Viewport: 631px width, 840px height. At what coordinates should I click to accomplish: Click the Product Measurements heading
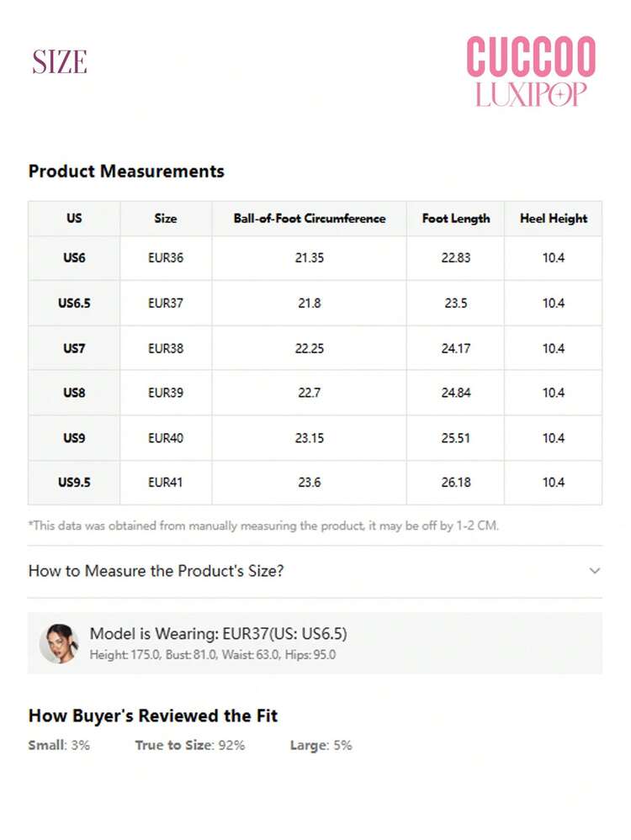(x=126, y=172)
